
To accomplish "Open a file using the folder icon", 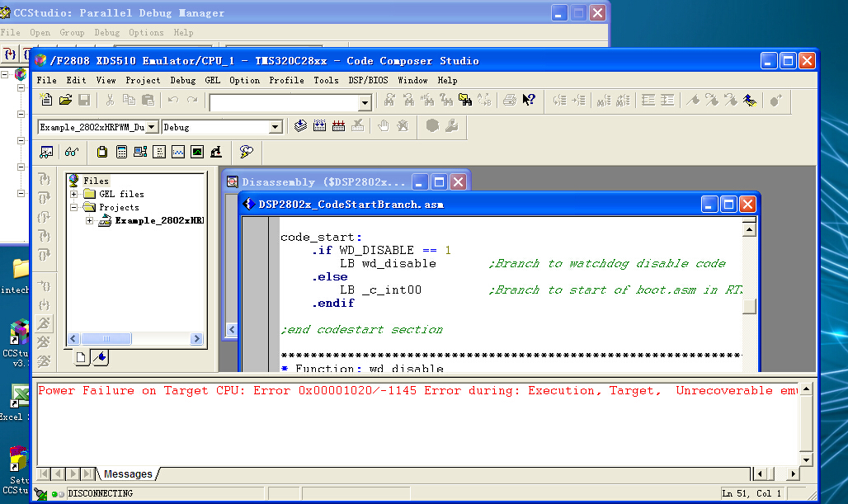I will pos(65,100).
